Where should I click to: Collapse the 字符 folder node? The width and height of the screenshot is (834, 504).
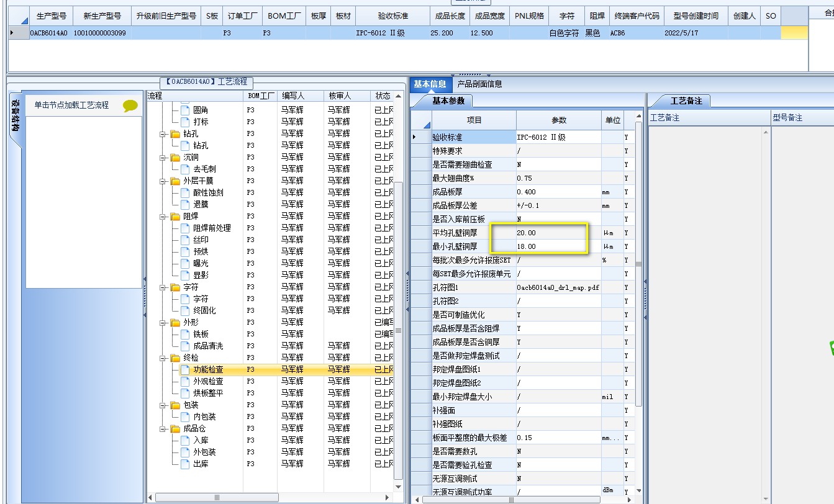tap(163, 287)
